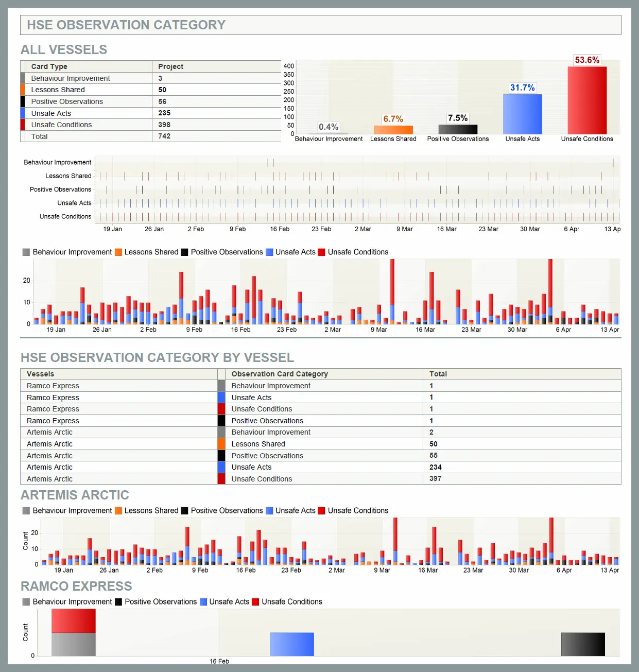Viewport: 639px width, 672px height.
Task: Select Unsafe Acts row in All Vessels table
Action: click(151, 113)
